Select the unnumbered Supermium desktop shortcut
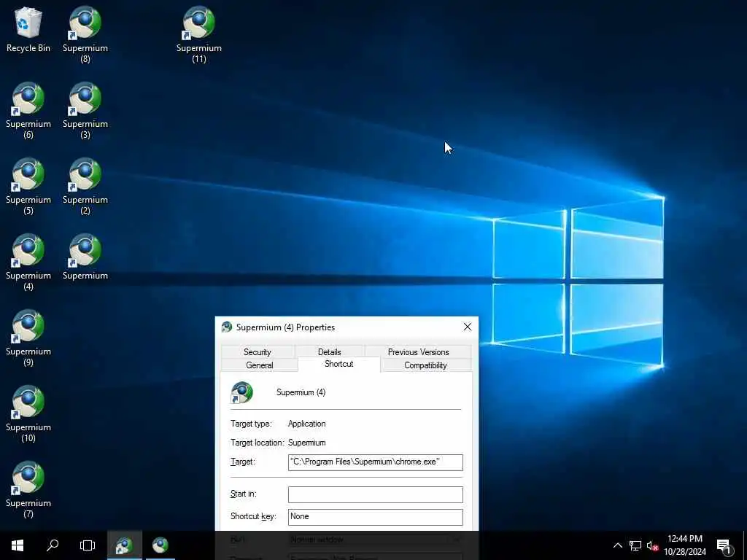The height and width of the screenshot is (560, 747). pos(85,257)
